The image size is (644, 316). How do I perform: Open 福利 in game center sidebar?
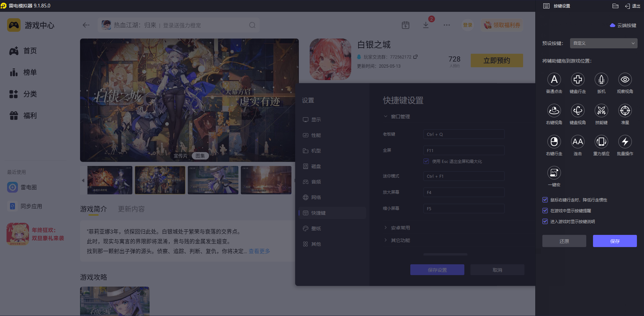pyautogui.click(x=23, y=116)
